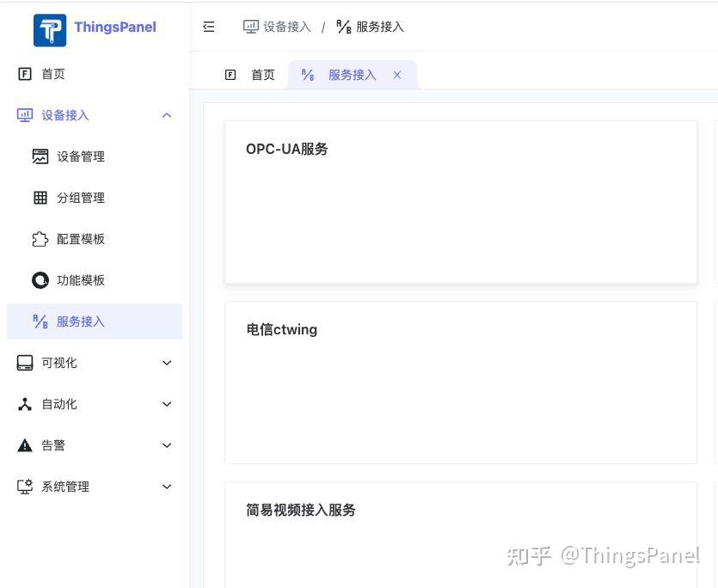The width and height of the screenshot is (718, 588).
Task: Click the 功能模板 circle icon
Action: click(x=40, y=280)
